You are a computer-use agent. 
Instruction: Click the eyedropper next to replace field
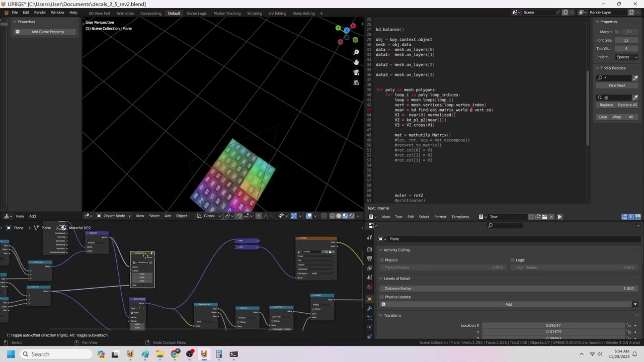coord(635,98)
